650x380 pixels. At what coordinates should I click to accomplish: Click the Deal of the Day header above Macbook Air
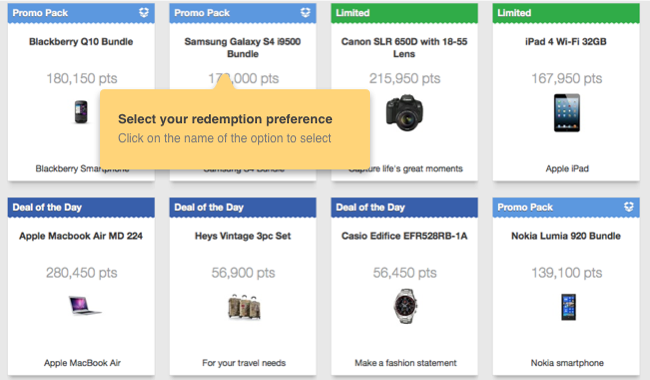click(81, 207)
